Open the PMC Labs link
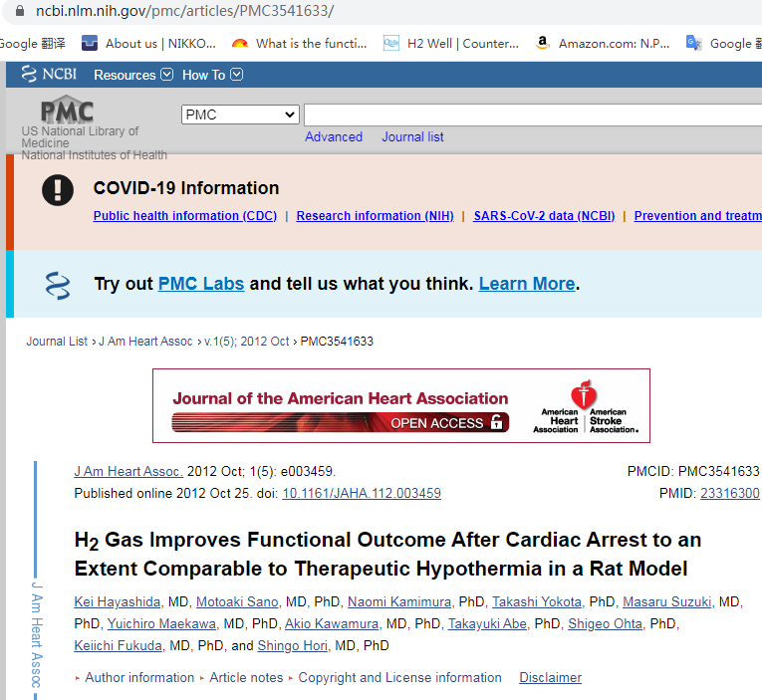The height and width of the screenshot is (700, 762). [x=201, y=284]
